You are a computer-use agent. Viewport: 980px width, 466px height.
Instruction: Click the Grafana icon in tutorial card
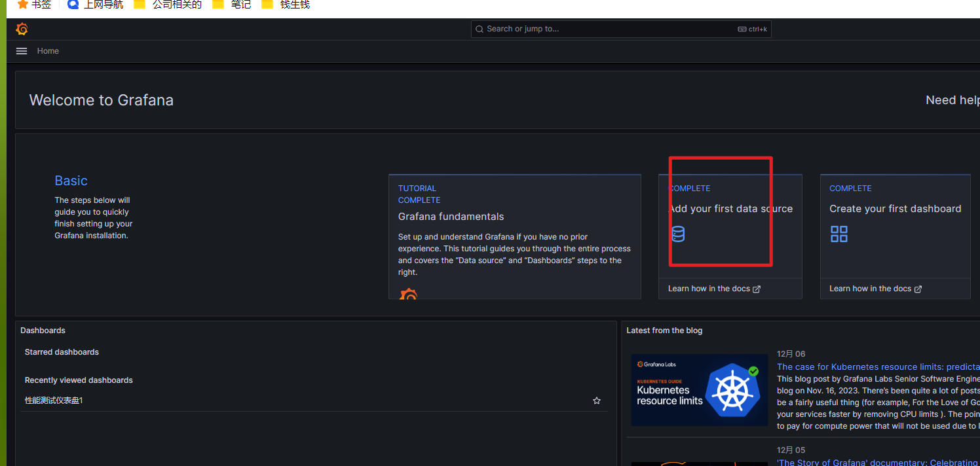pyautogui.click(x=409, y=295)
